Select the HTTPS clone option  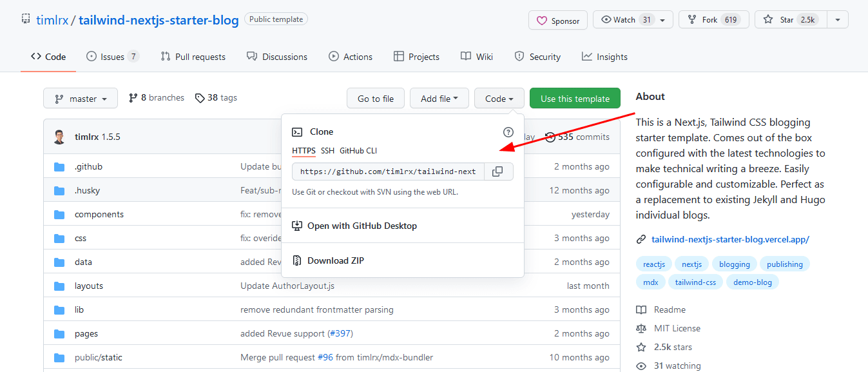[304, 151]
